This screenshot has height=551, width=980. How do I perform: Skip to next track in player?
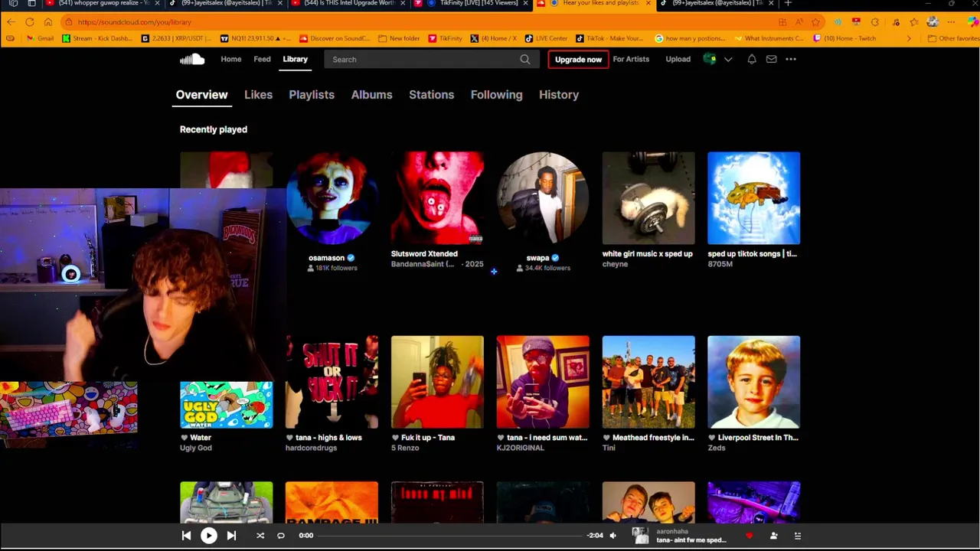click(231, 536)
